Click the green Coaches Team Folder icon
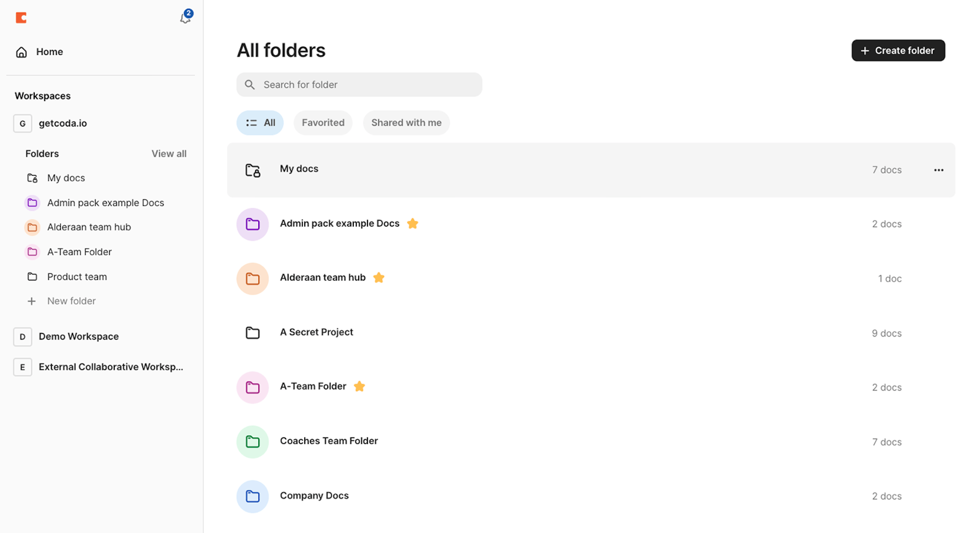The height and width of the screenshot is (533, 980). [x=252, y=442]
